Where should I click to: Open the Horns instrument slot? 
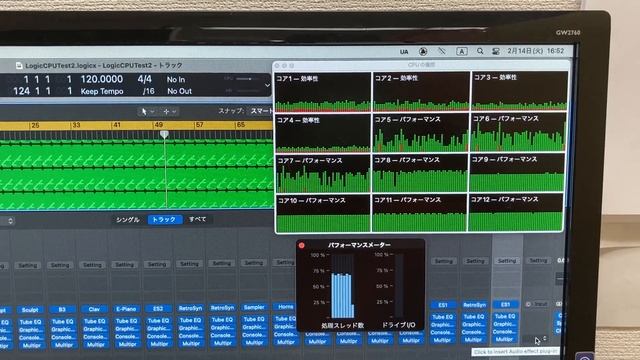pos(286,307)
